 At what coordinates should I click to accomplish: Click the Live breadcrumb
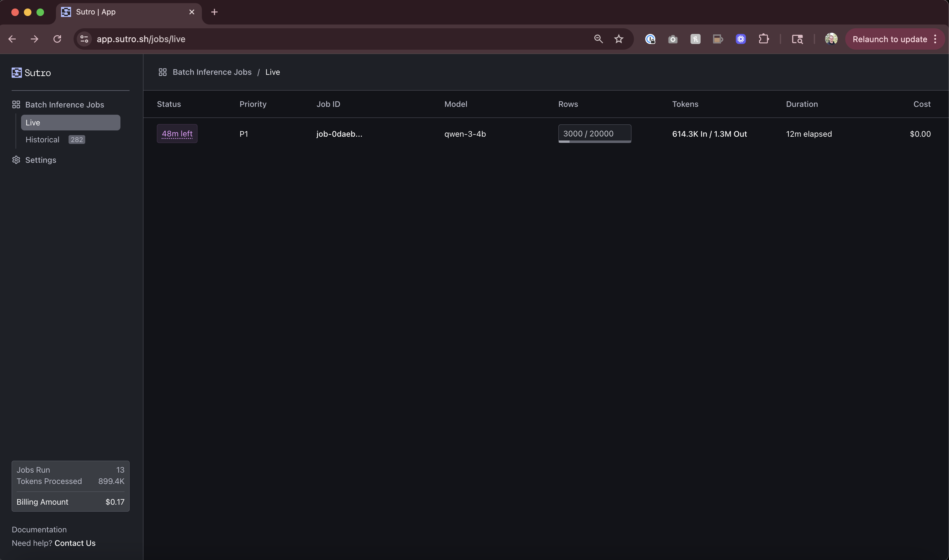point(273,72)
